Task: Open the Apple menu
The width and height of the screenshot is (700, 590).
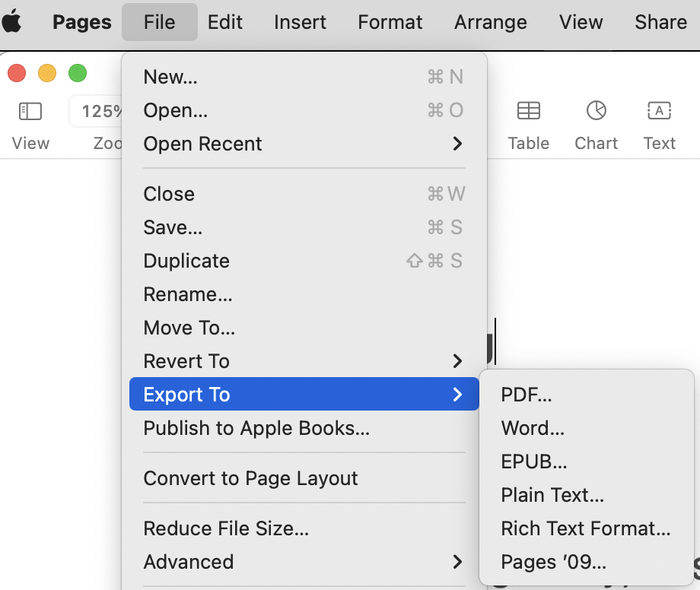Action: click(13, 23)
